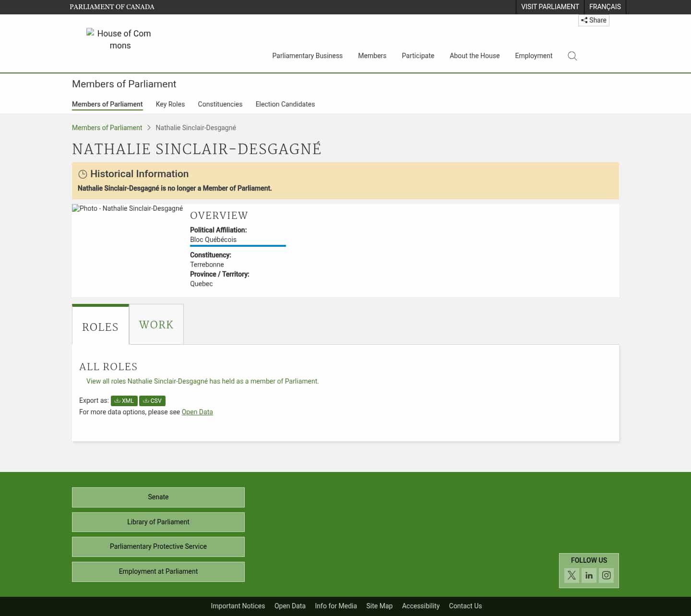Click the LinkedIn icon under Follow Us
The height and width of the screenshot is (616, 691).
point(589,575)
